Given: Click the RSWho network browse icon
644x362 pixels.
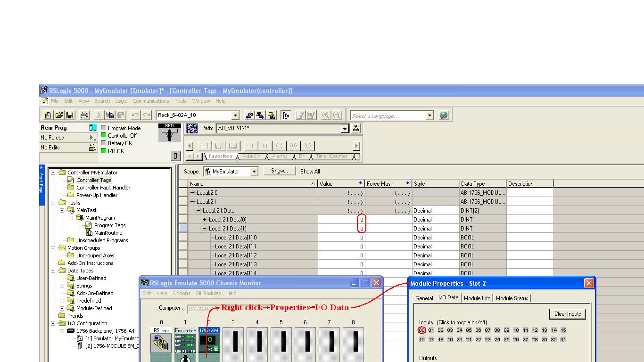Looking at the screenshot, I should [356, 128].
